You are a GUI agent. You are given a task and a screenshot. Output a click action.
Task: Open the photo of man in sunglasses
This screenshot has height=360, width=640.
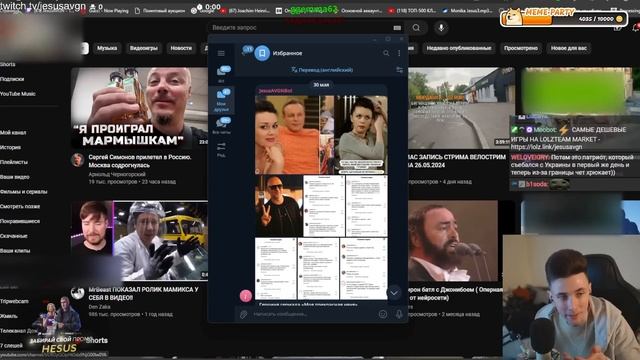[x=279, y=206]
